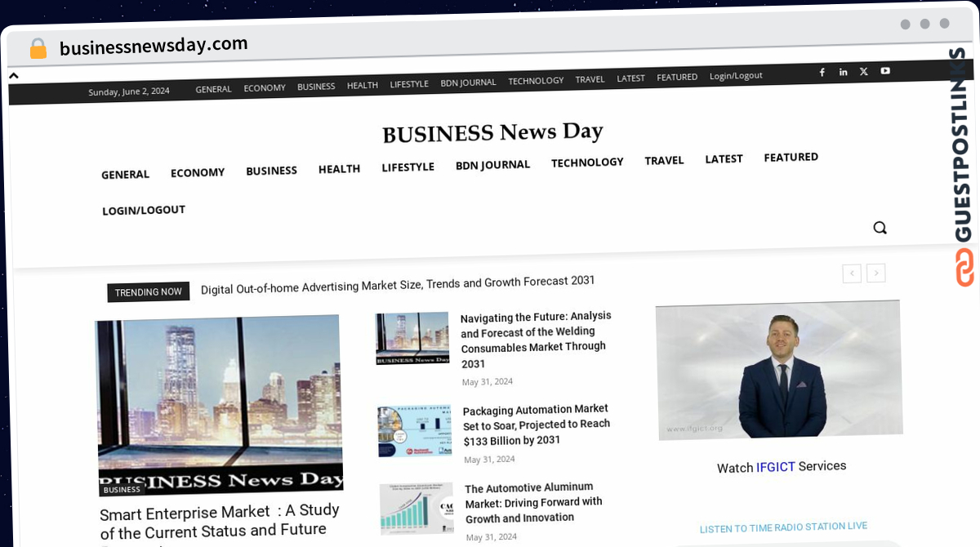
Task: Click LISTEN TO TIME RADIO STATION LIVE
Action: pyautogui.click(x=783, y=527)
